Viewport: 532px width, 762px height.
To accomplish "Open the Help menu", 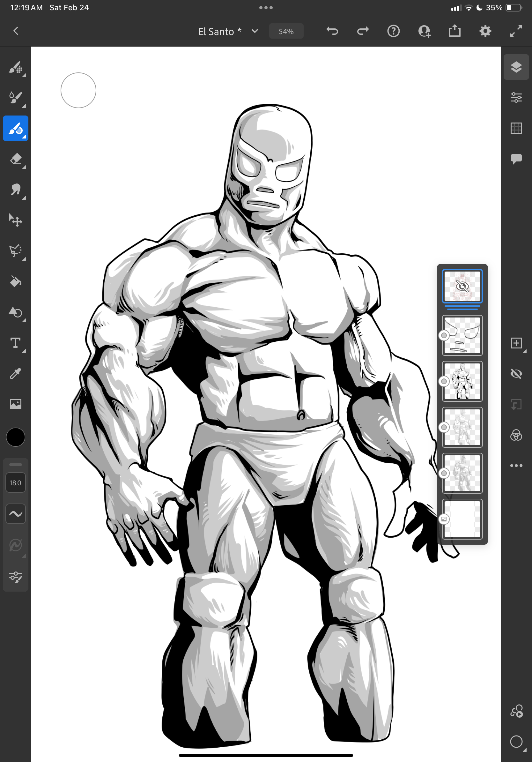I will (x=393, y=31).
